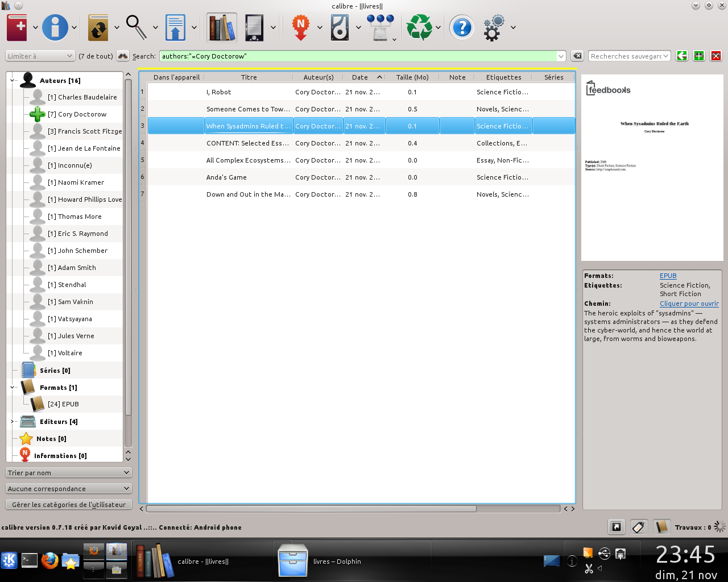The image size is (728, 582).
Task: Select the Jules Verne author entry
Action: click(71, 336)
